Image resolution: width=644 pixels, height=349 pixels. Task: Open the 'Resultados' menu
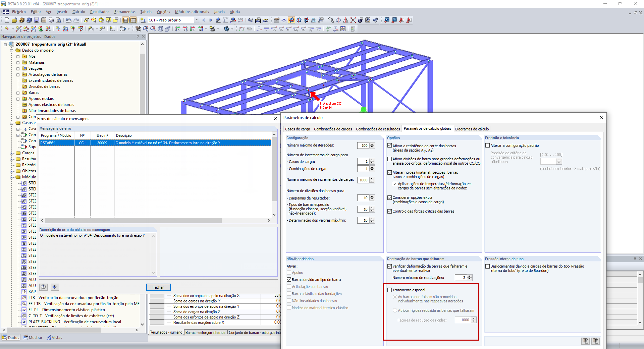pyautogui.click(x=100, y=12)
